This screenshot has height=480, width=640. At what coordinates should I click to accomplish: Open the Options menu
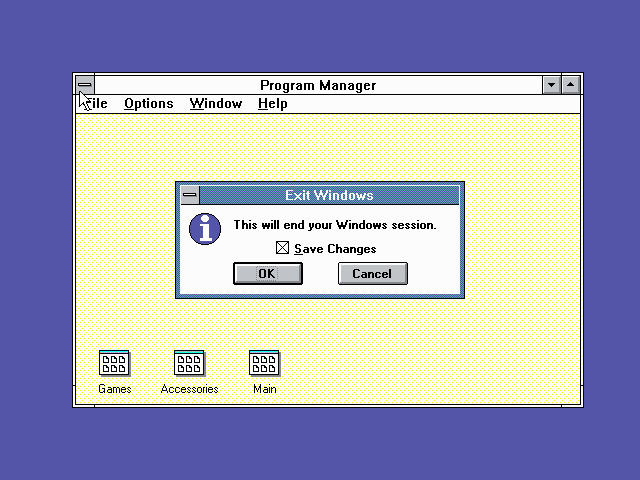tap(148, 103)
